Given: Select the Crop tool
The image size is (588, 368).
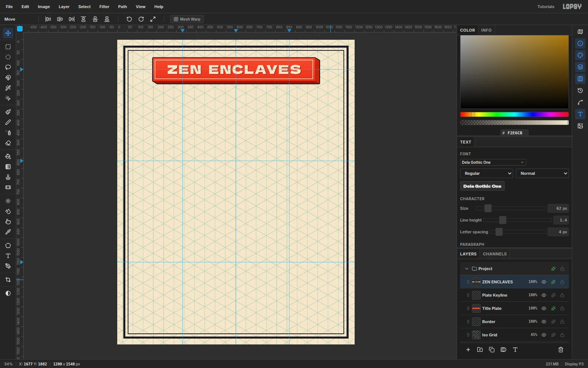Looking at the screenshot, I should (x=8, y=280).
